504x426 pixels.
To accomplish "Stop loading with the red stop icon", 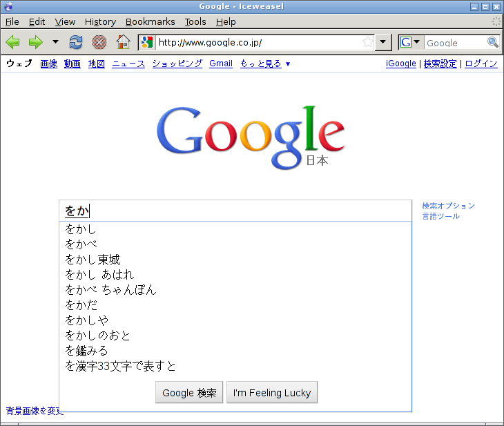I will point(99,42).
